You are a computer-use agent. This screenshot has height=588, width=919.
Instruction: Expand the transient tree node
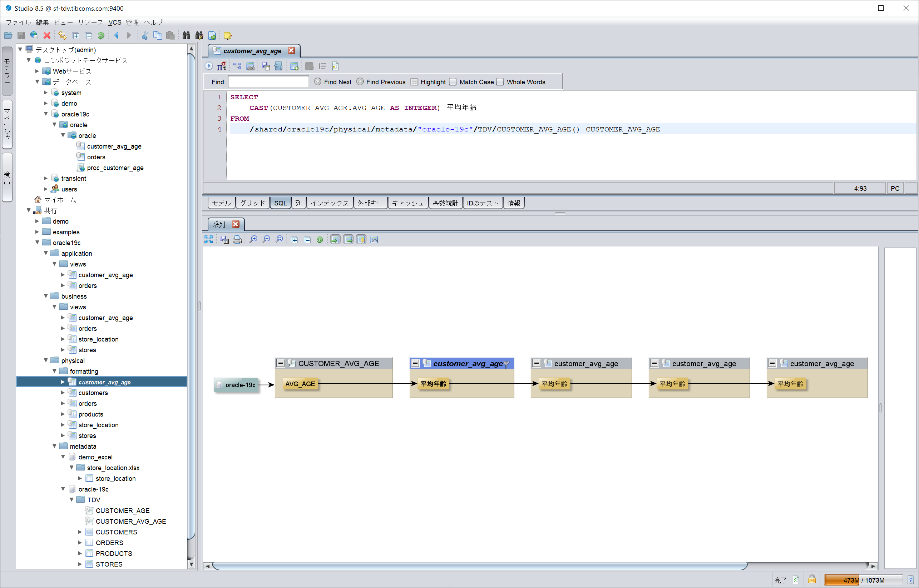pyautogui.click(x=46, y=178)
